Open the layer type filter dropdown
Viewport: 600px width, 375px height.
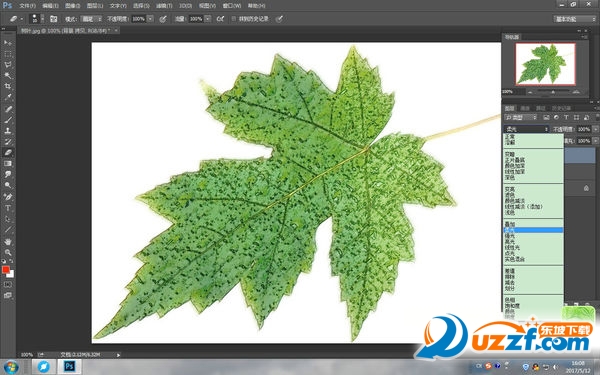[x=521, y=117]
